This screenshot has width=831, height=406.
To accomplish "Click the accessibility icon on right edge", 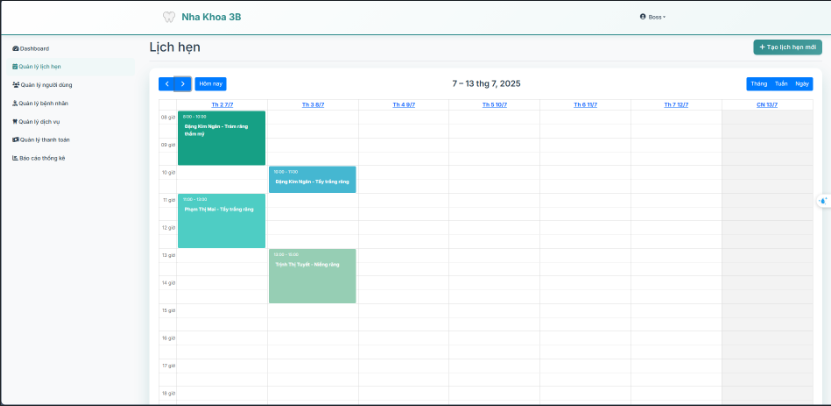I will click(x=822, y=201).
